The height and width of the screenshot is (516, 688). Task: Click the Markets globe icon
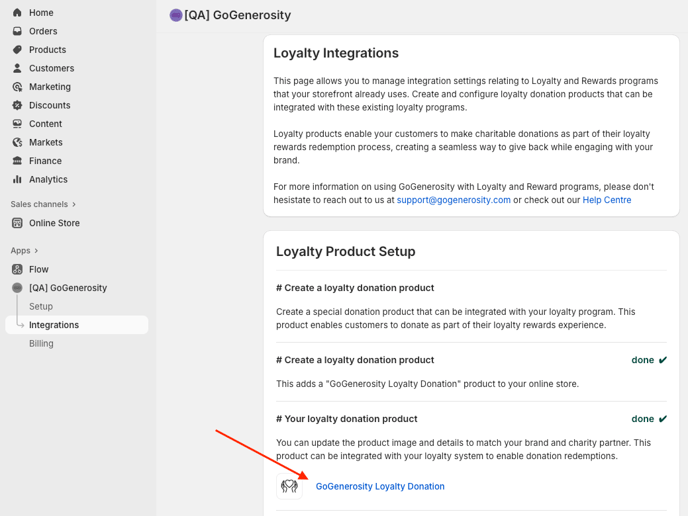[17, 142]
